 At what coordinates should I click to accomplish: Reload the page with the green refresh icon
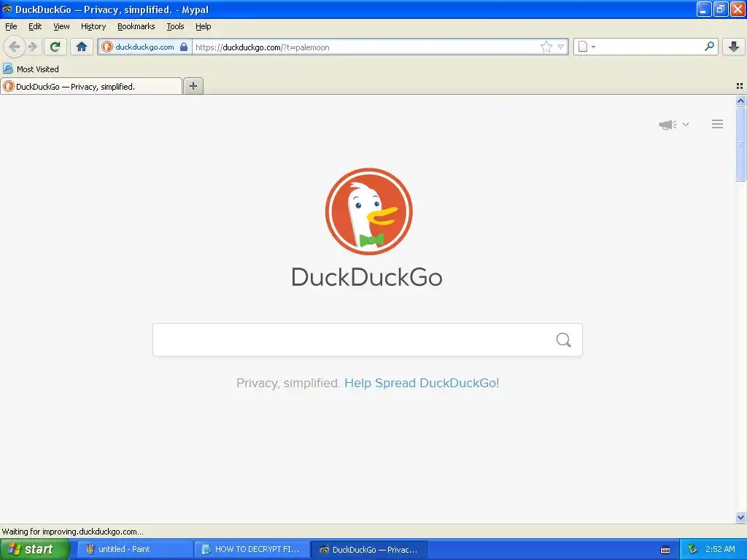point(55,47)
